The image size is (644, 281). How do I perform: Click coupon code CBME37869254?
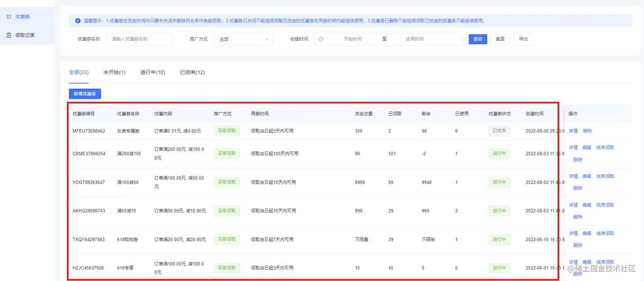click(x=89, y=154)
